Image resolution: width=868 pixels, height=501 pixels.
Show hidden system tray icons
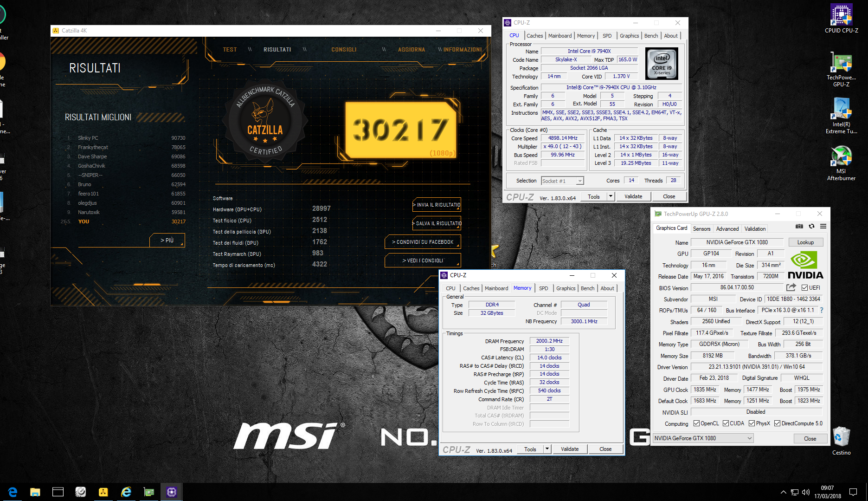click(783, 492)
